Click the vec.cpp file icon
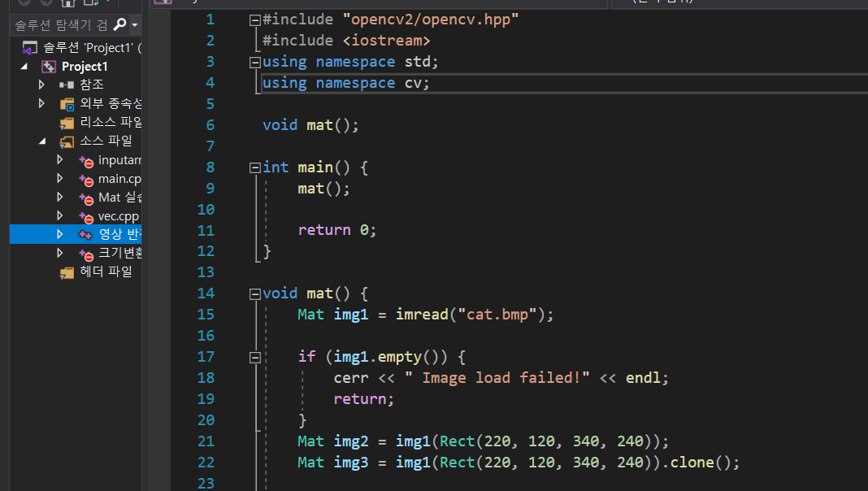Image resolution: width=868 pixels, height=491 pixels. click(87, 216)
